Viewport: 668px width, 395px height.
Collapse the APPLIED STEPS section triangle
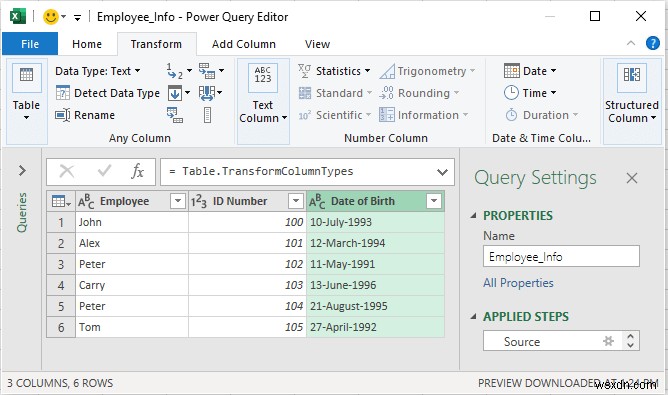tap(473, 317)
